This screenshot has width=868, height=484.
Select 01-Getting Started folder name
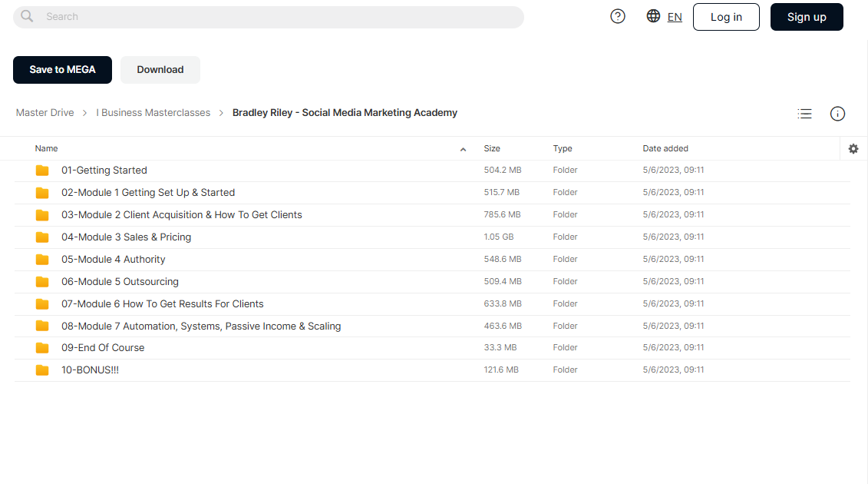click(x=104, y=171)
